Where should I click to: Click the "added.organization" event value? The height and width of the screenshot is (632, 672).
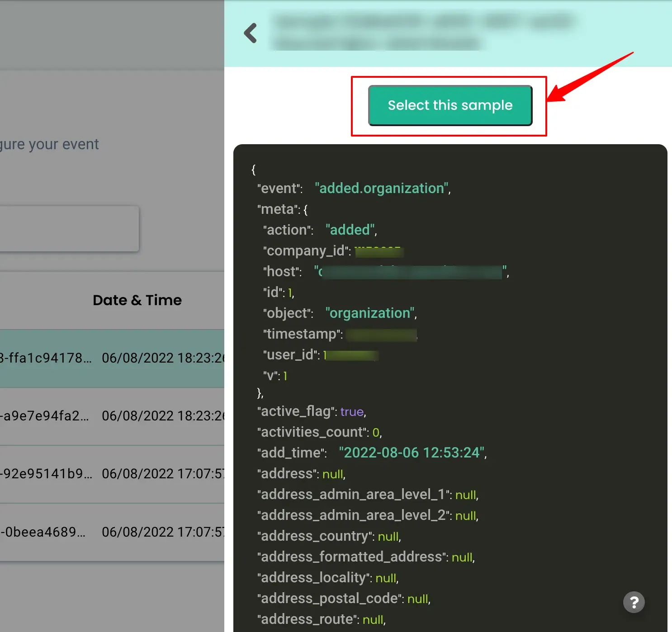(383, 189)
